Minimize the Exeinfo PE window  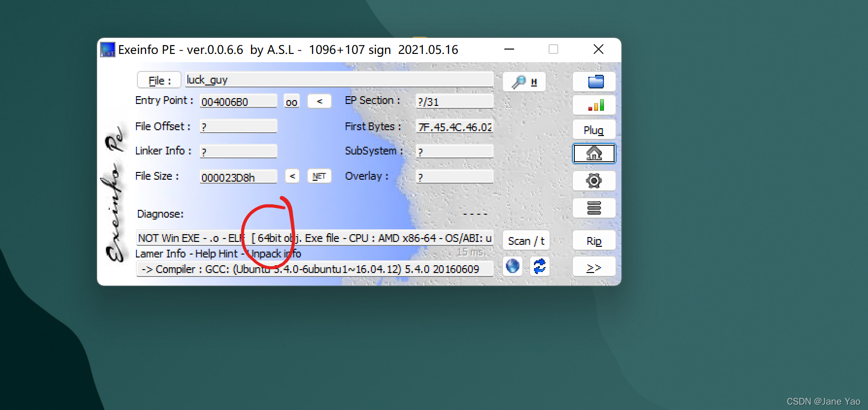pyautogui.click(x=509, y=49)
